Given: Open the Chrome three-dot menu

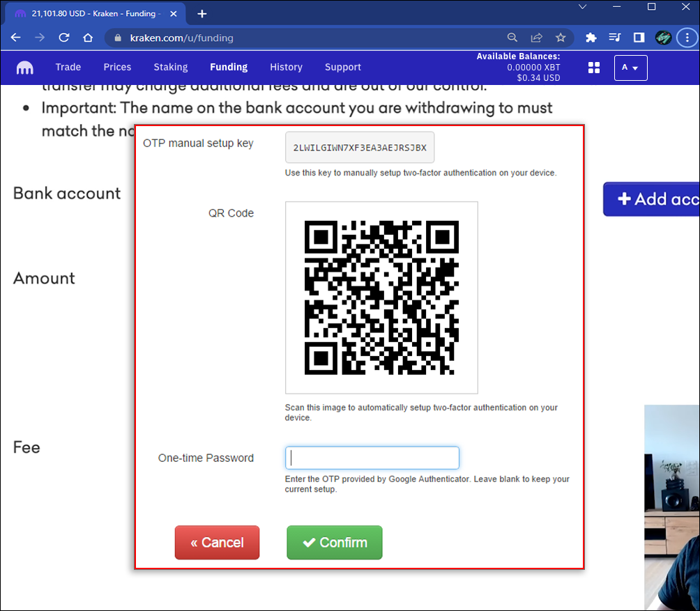Looking at the screenshot, I should (687, 38).
